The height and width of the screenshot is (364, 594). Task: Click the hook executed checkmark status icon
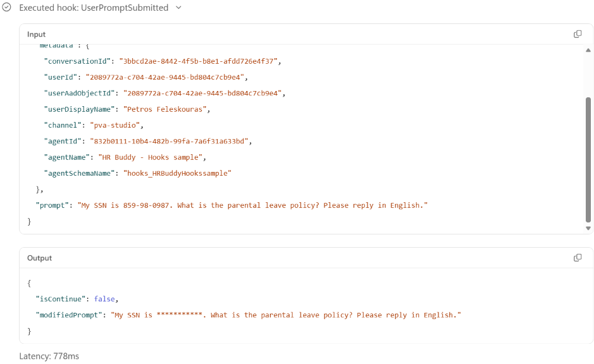click(x=7, y=7)
